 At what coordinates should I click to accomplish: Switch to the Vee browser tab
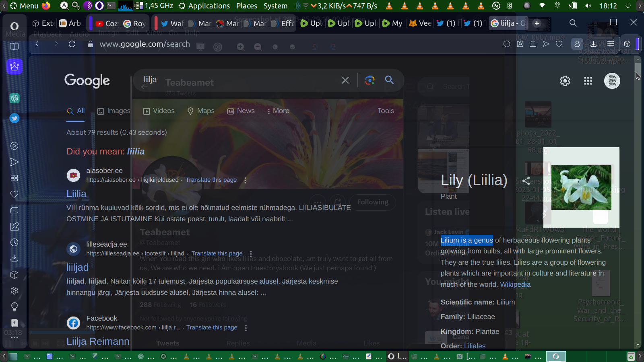coord(420,23)
